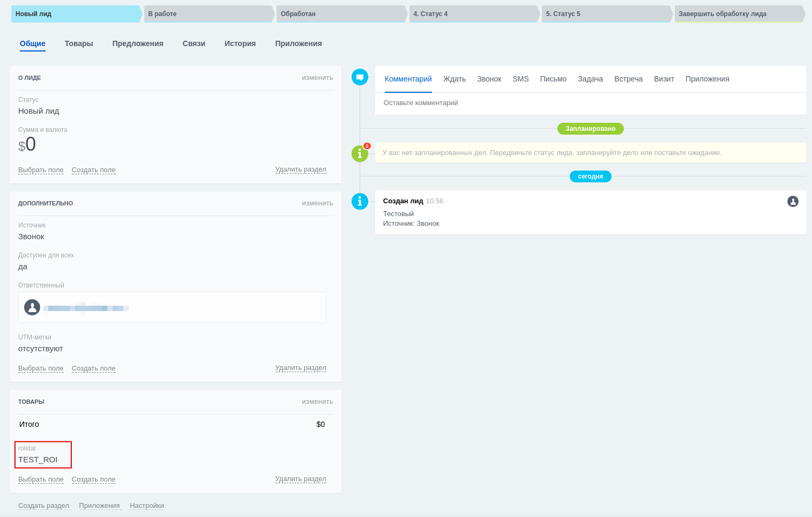
Task: Click the blue info icon beside Создан лид
Action: click(360, 201)
